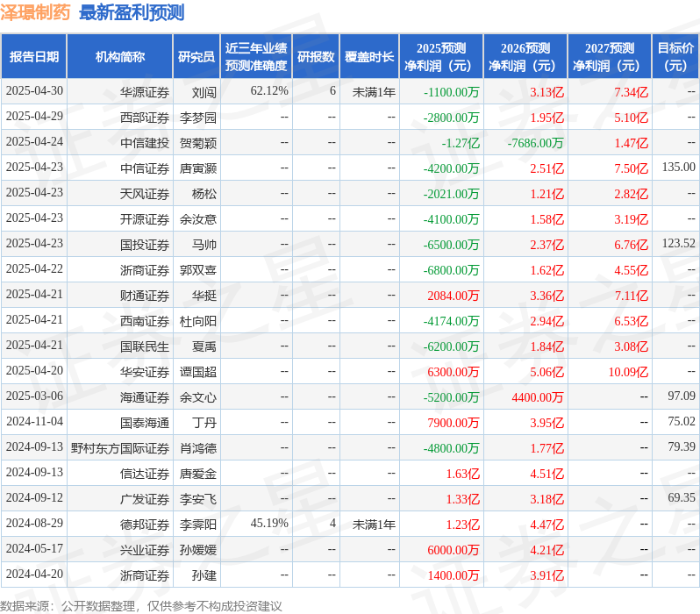This screenshot has width=700, height=614.
Task: Click the 目标价 column header
Action: click(675, 57)
